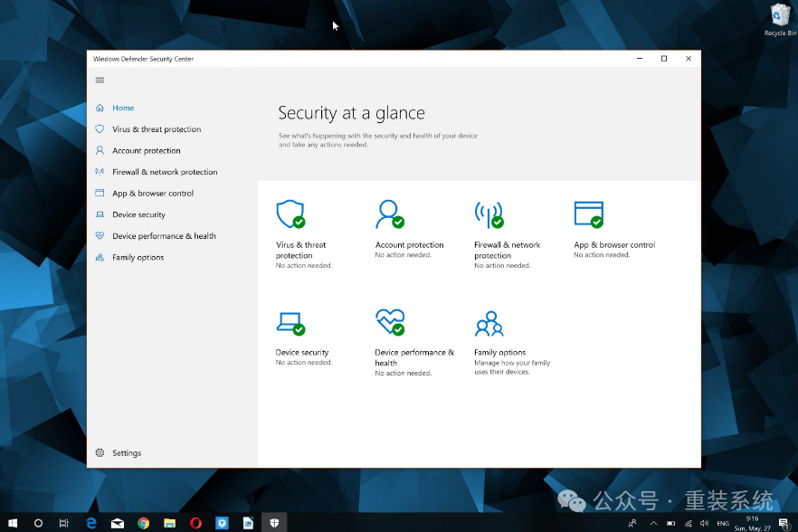798x532 pixels.
Task: Open the Device performance & health heart tile
Action: point(389,323)
